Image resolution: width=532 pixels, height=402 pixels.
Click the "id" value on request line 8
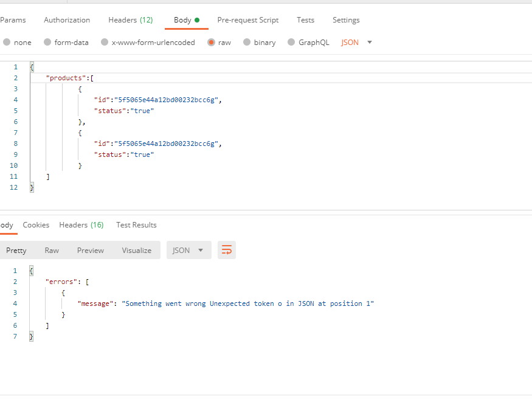166,144
